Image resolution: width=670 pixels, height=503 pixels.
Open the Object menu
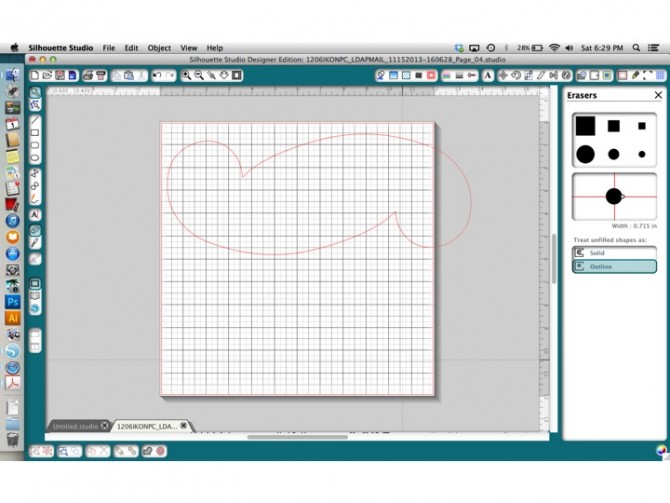click(159, 48)
